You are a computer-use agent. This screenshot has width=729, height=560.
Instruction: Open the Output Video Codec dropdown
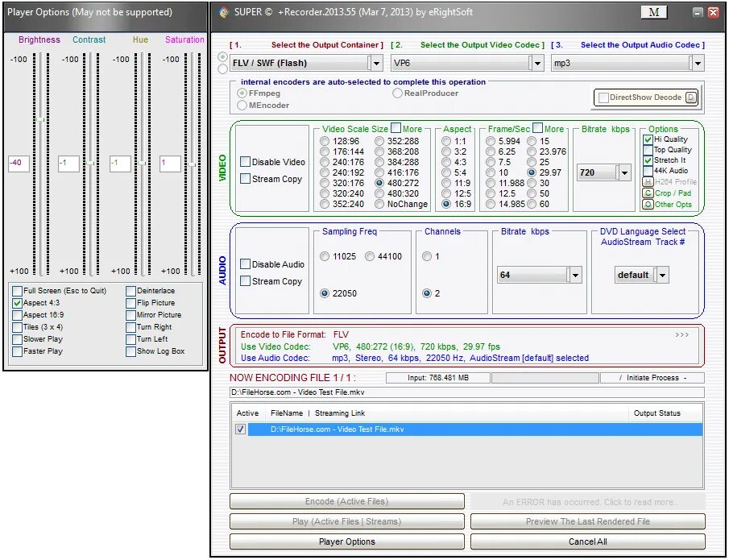[x=537, y=63]
